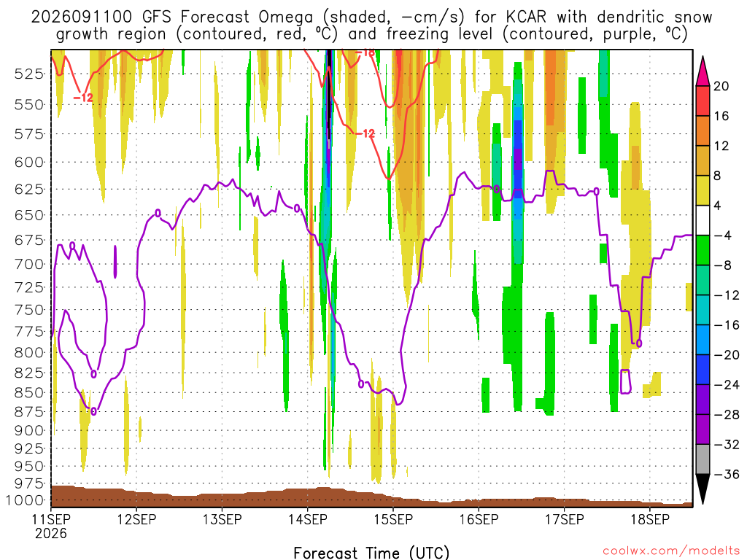Click the Forecast Time (UTC) axis title
Viewport: 747px width, 560px height.
pos(371,553)
